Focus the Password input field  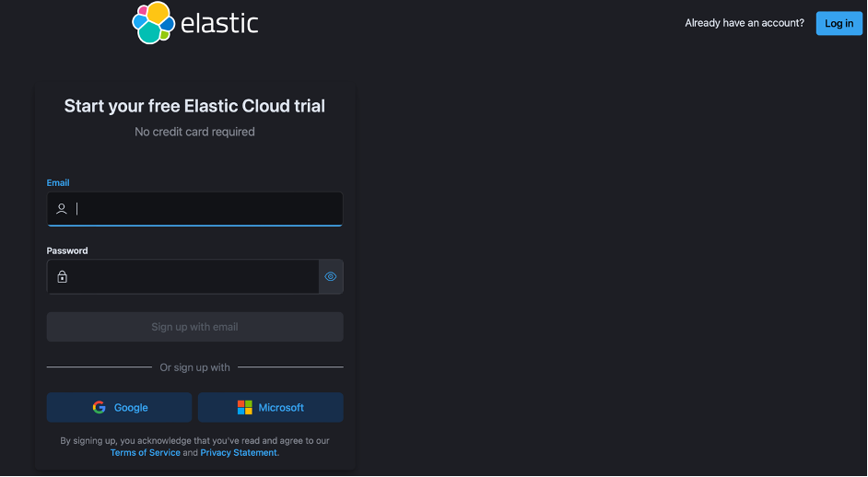click(194, 276)
